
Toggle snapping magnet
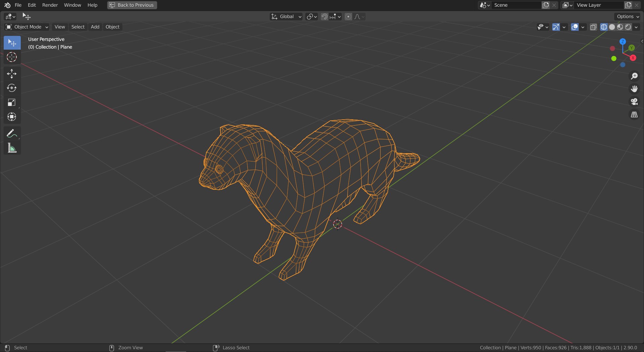(x=325, y=16)
